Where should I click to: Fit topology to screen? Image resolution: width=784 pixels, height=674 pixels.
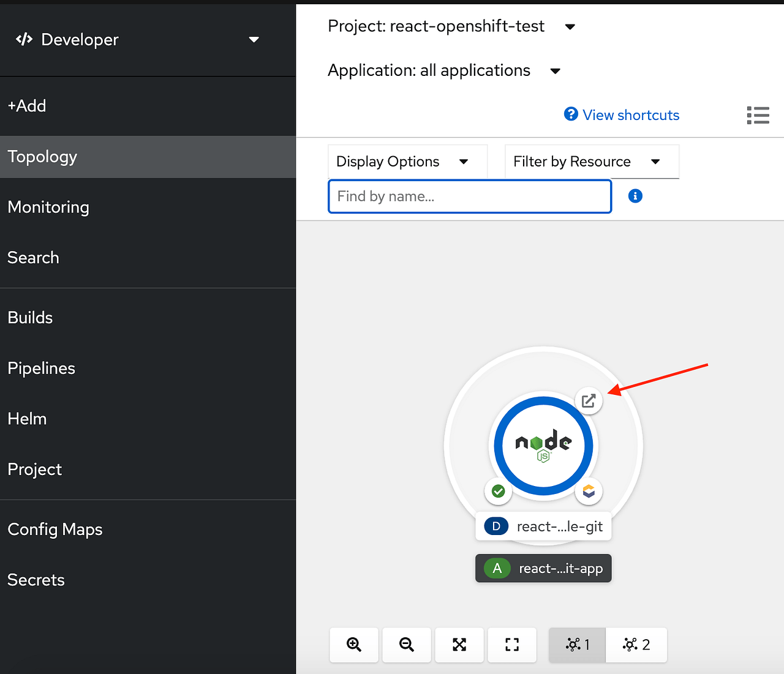click(x=459, y=645)
